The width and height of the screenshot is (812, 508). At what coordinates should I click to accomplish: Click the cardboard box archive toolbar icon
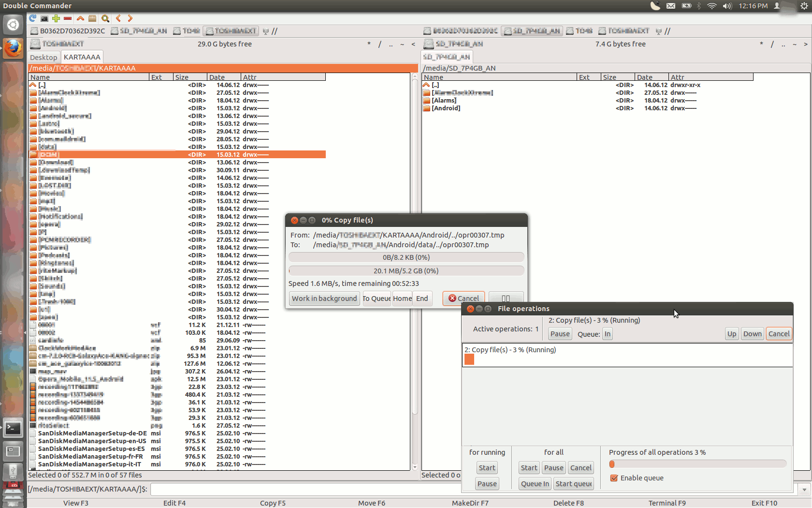(92, 18)
